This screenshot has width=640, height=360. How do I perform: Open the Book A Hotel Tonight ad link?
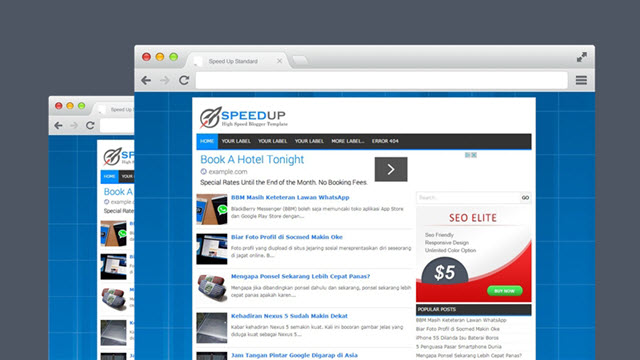pyautogui.click(x=252, y=160)
